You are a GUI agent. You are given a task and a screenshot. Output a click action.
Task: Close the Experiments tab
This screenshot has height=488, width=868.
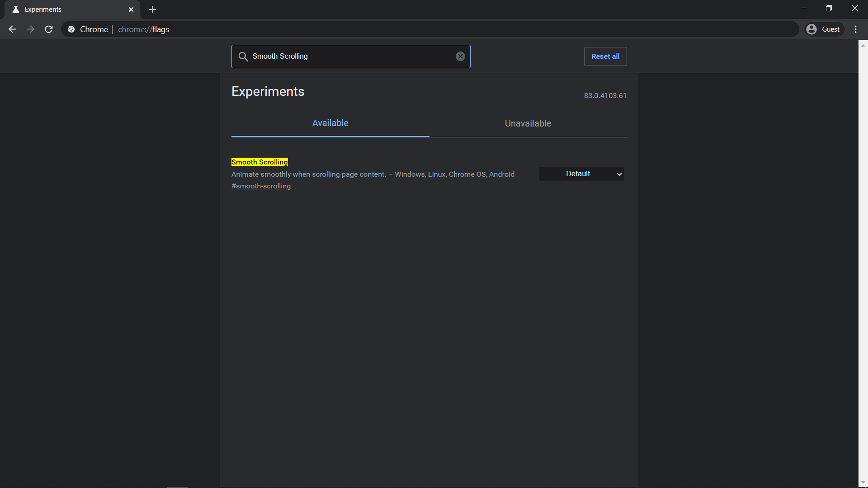pyautogui.click(x=131, y=9)
